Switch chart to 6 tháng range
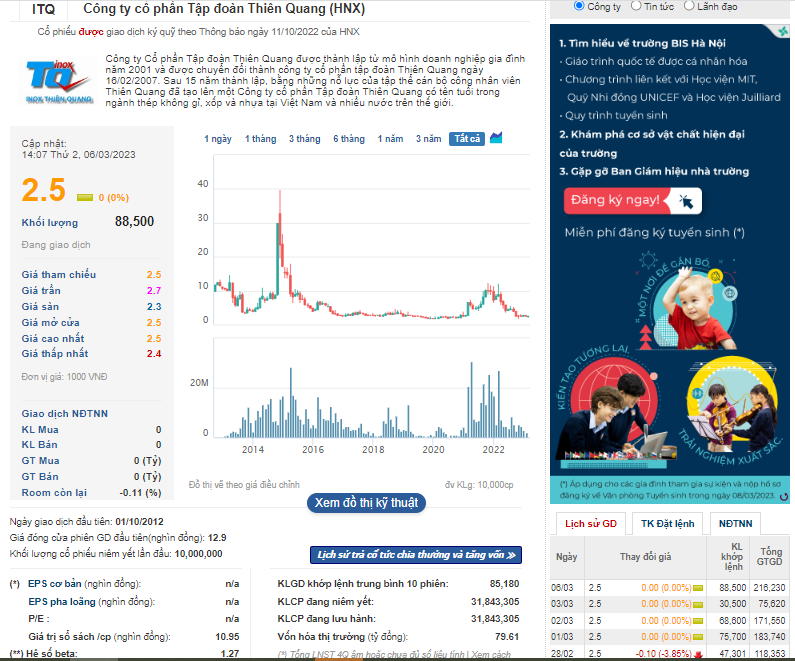 (x=349, y=138)
